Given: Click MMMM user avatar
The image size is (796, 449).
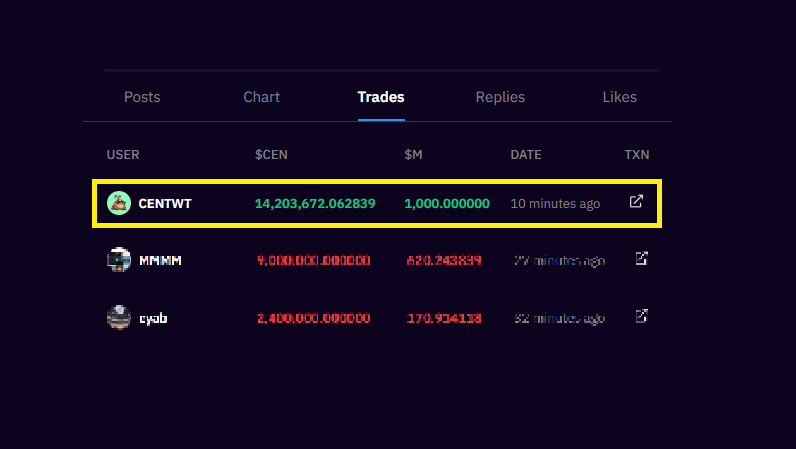Looking at the screenshot, I should (119, 260).
